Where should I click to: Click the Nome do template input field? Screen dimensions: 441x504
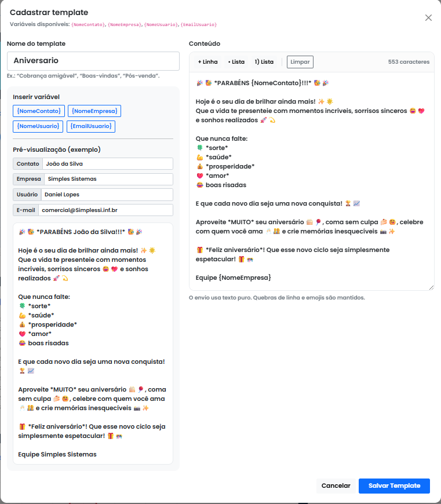(x=93, y=61)
